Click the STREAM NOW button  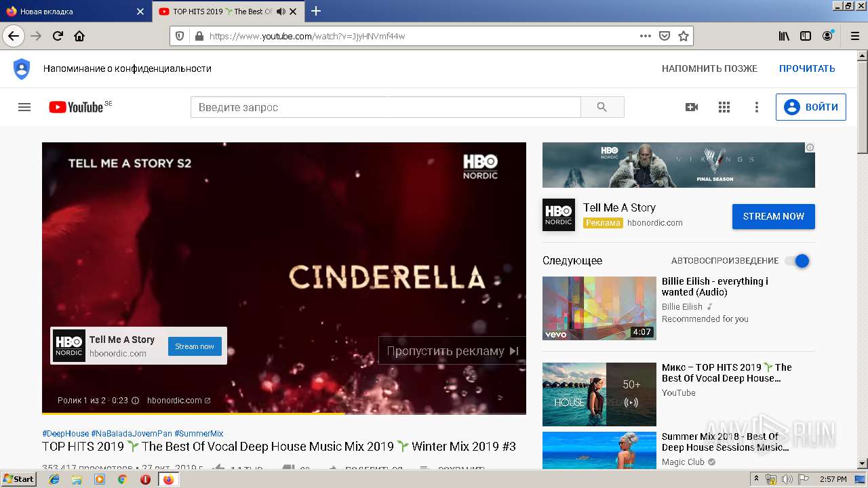tap(774, 216)
